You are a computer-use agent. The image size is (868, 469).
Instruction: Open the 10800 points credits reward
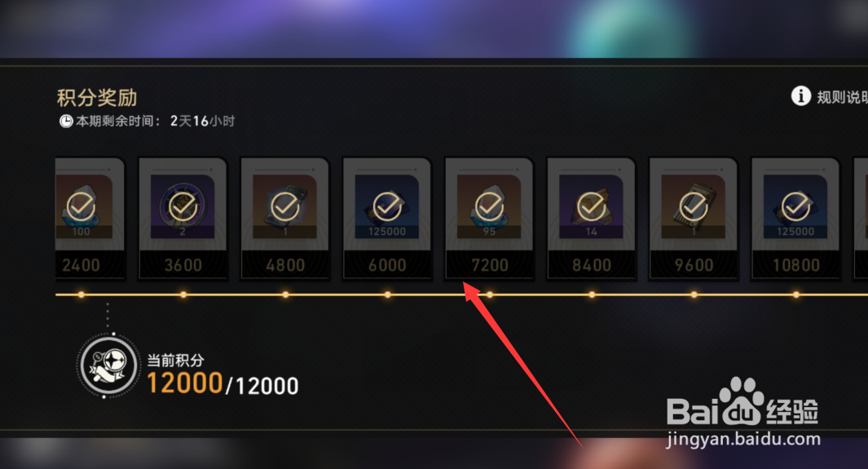pyautogui.click(x=795, y=219)
